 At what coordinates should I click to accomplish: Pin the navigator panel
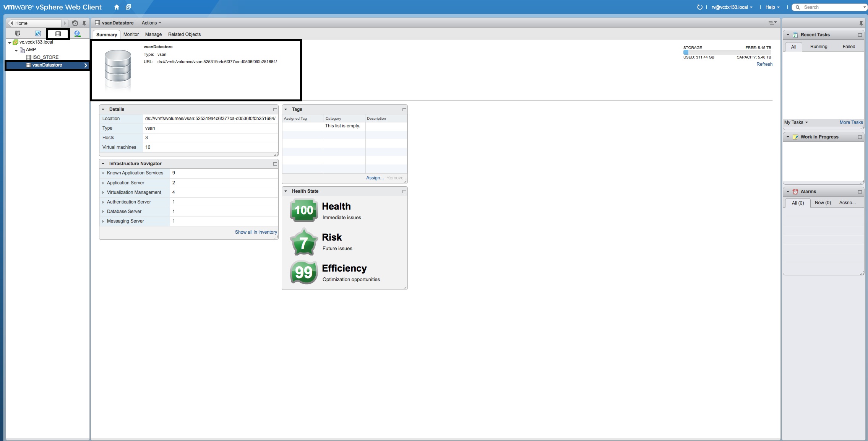(84, 23)
